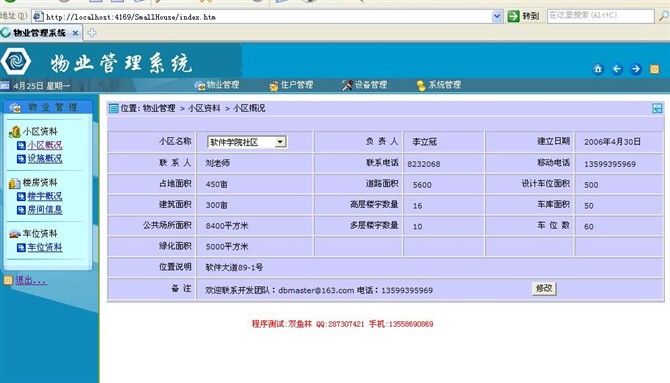Open the 物业管理 top menu
Screen dimensions: 670x383
217,85
